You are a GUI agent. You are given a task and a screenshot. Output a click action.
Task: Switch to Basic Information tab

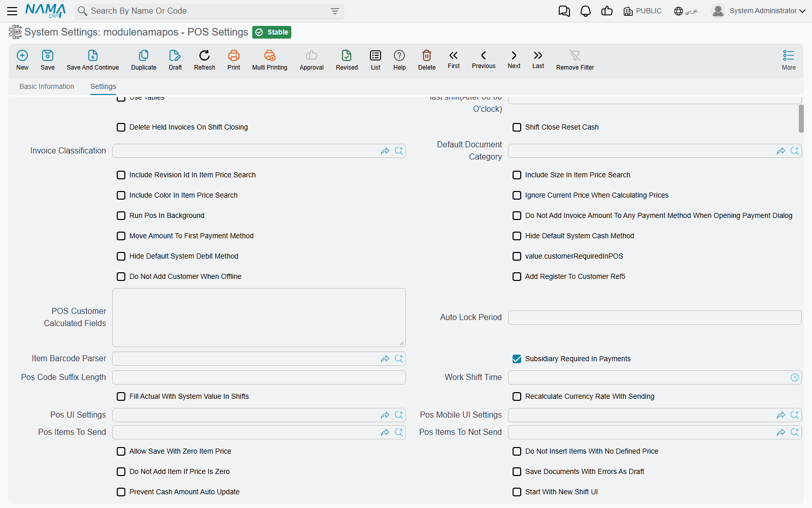point(47,86)
